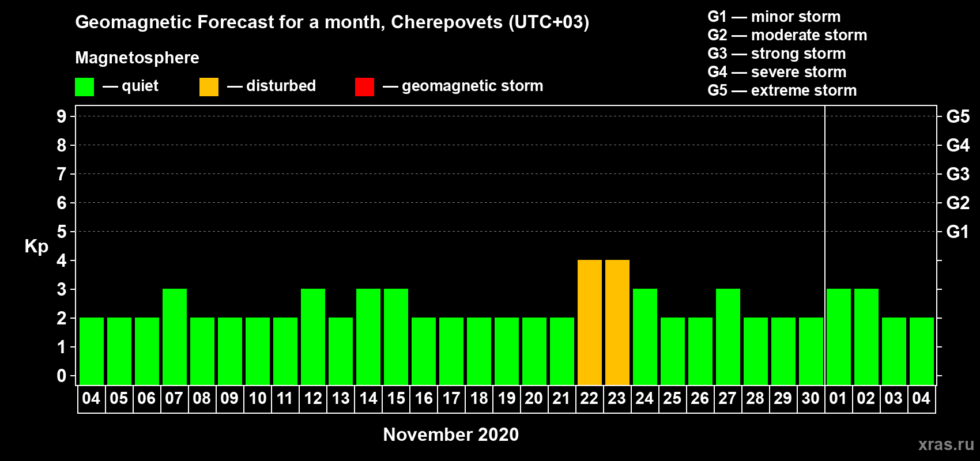This screenshot has width=980, height=461.
Task: Click the G2 label on right axis
Action: click(x=958, y=203)
